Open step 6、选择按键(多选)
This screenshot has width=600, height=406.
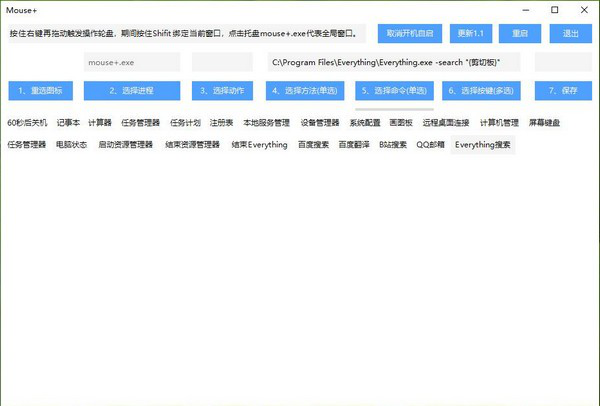point(481,91)
